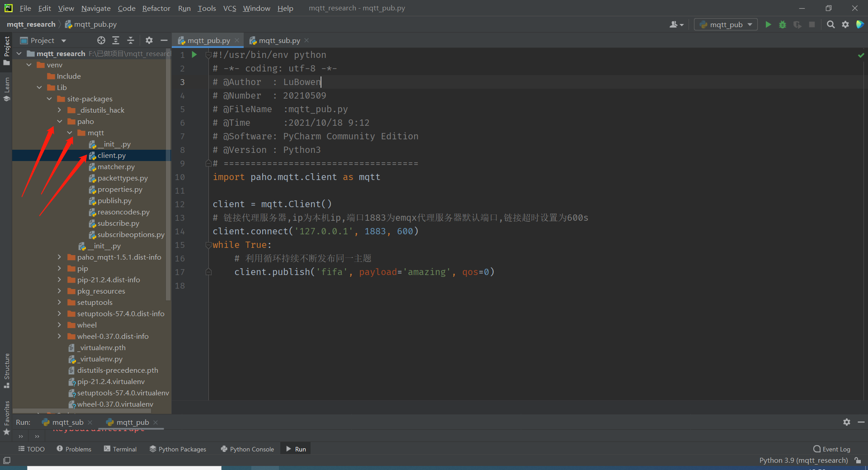Viewport: 868px width, 470px height.
Task: Switch to the mqtt_sub run tab
Action: pyautogui.click(x=63, y=422)
